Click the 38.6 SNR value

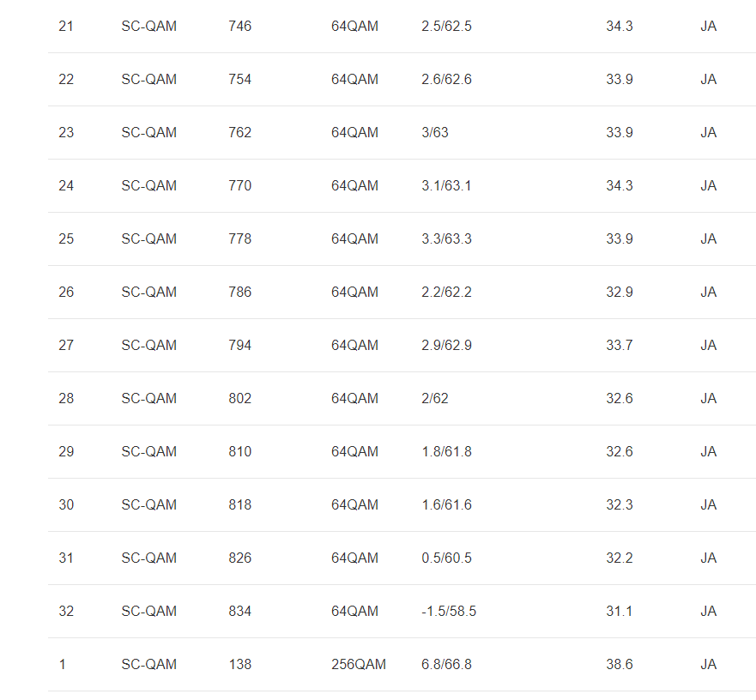(620, 665)
